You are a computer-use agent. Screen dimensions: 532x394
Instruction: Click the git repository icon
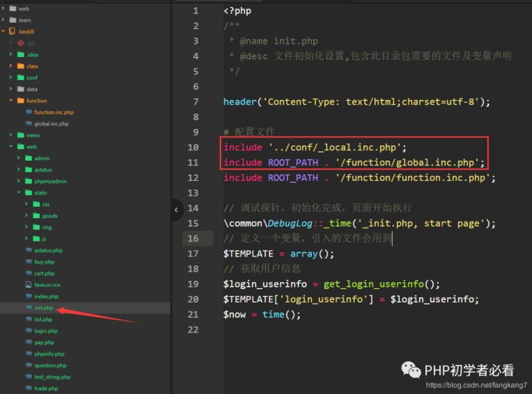coord(21,43)
